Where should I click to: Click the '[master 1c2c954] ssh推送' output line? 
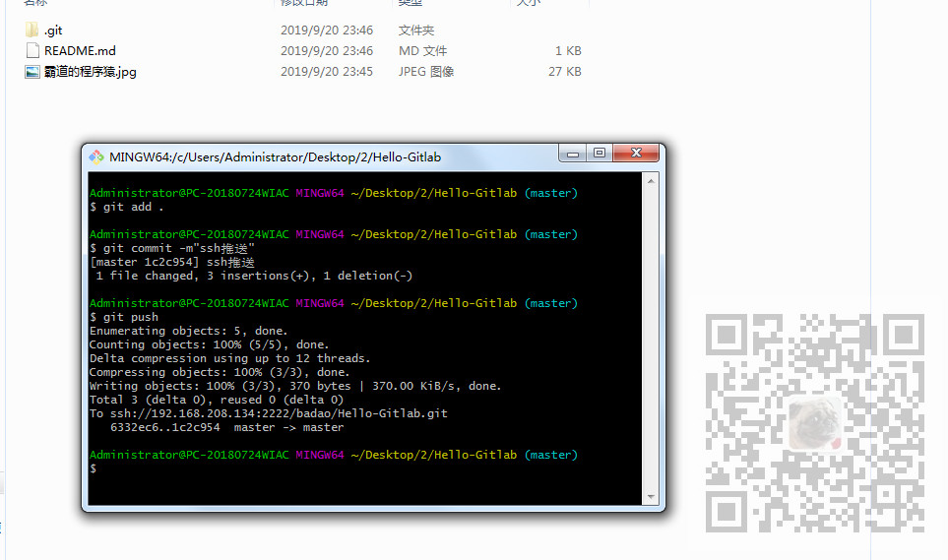point(172,263)
